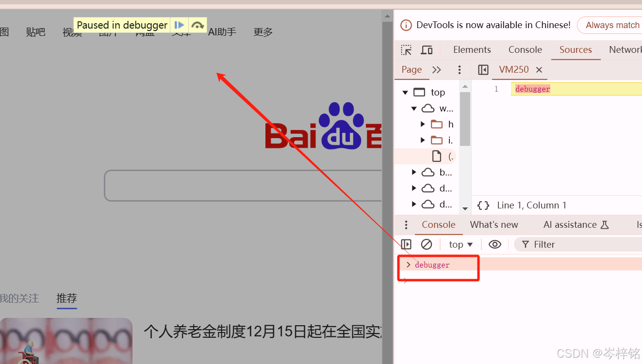The image size is (642, 364).
Task: Open the AI assistance drawer tab
Action: pyautogui.click(x=576, y=224)
